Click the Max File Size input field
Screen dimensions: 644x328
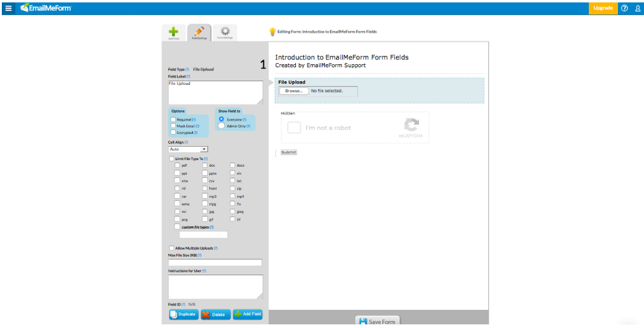coord(215,263)
